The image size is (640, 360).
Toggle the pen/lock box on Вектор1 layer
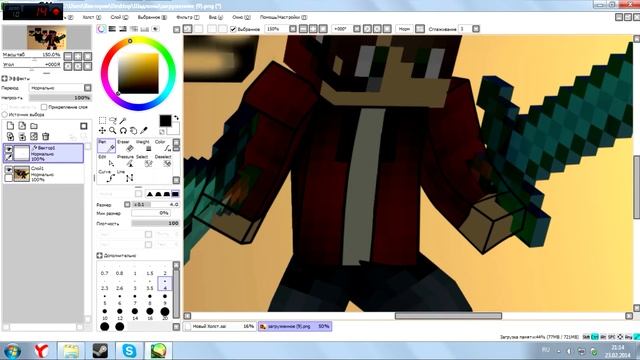(9, 157)
